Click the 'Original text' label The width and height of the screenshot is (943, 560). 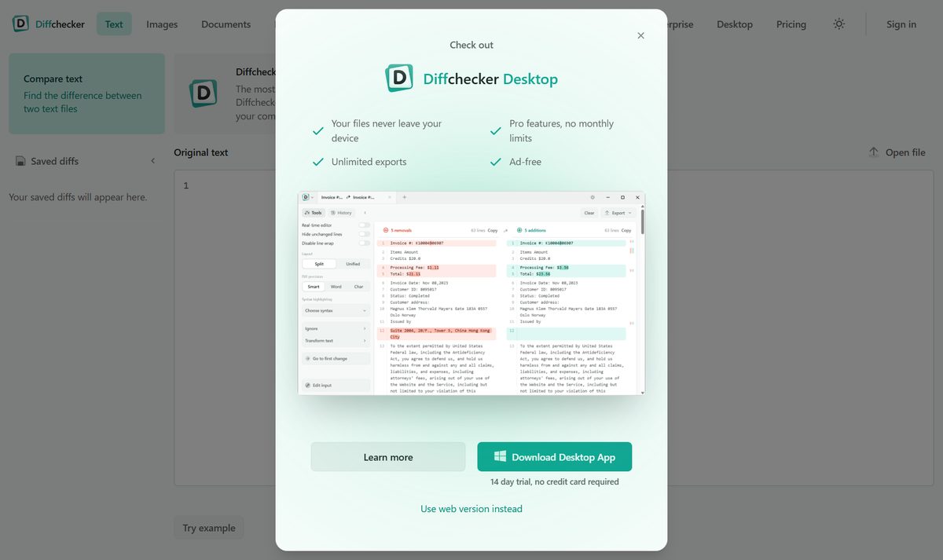click(201, 152)
